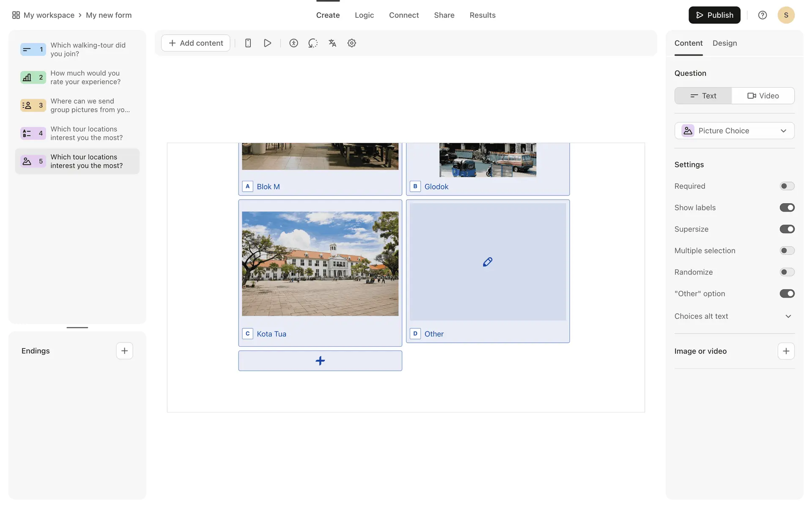812x508 pixels.
Task: Open the mobile preview icon
Action: point(248,43)
